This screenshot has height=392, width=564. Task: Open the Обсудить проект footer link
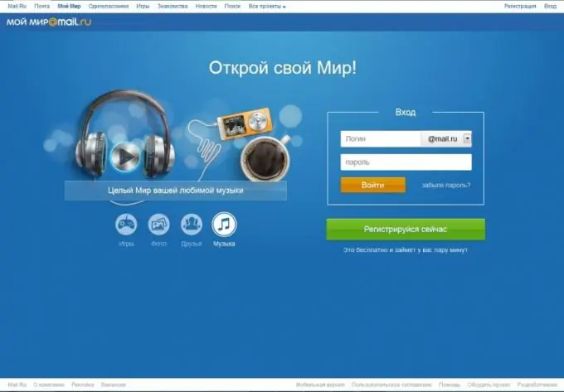click(489, 385)
